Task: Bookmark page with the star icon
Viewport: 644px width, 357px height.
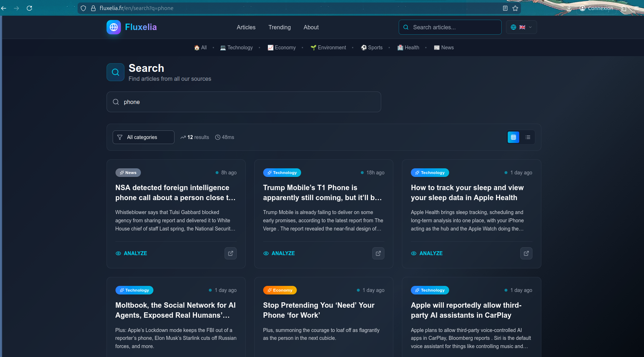Action: pyautogui.click(x=515, y=8)
